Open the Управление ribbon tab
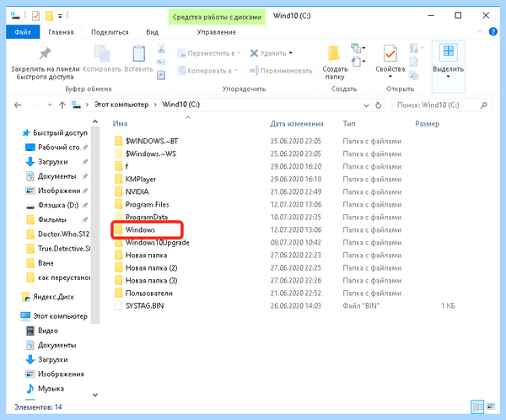Screen dimensions: 506x420 coord(217,32)
